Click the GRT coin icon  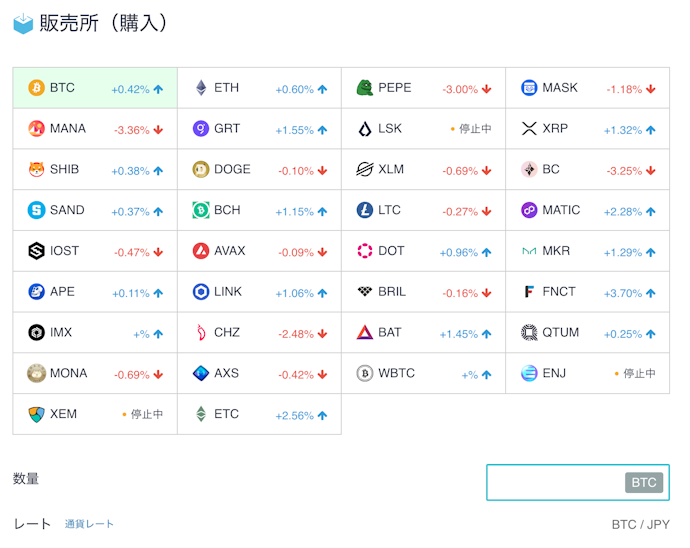pos(201,129)
